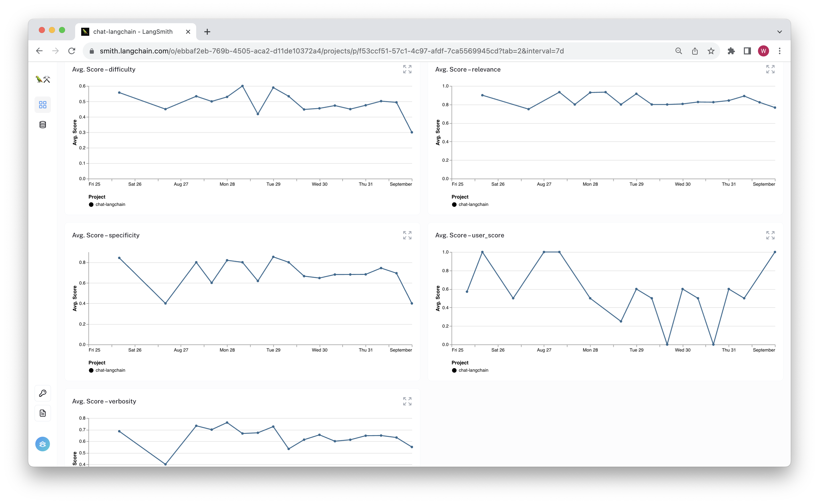Open Chrome three-dot menu
The height and width of the screenshot is (504, 819).
click(x=780, y=51)
